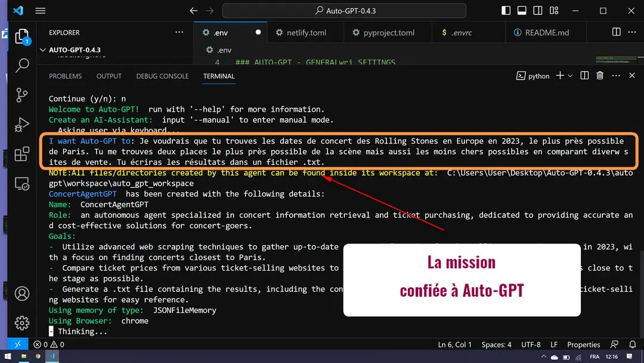Viewport: 644px width, 363px height.
Task: Customize layout icon in title bar
Action: point(554,11)
